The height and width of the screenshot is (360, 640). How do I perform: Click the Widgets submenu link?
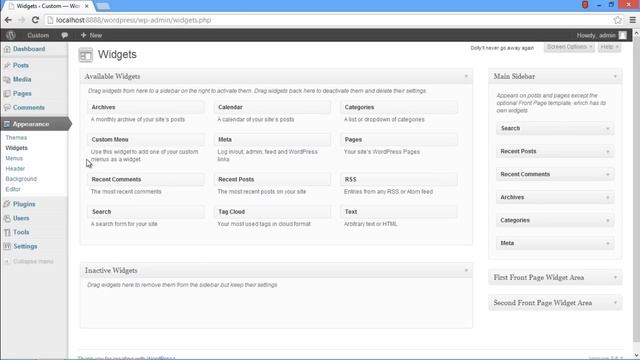(x=17, y=148)
